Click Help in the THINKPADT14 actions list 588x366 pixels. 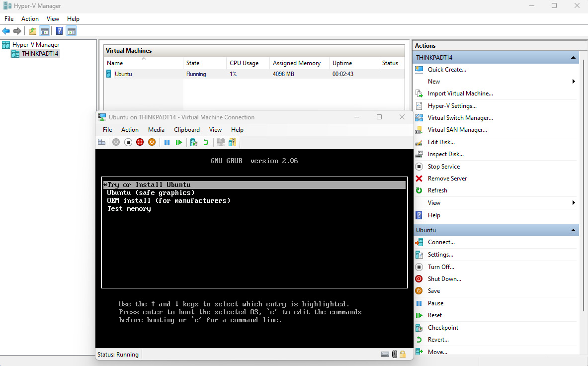tap(434, 215)
